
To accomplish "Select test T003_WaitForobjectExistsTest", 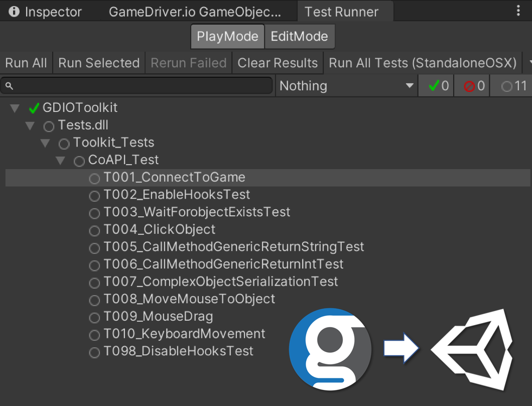I will (268, 212).
